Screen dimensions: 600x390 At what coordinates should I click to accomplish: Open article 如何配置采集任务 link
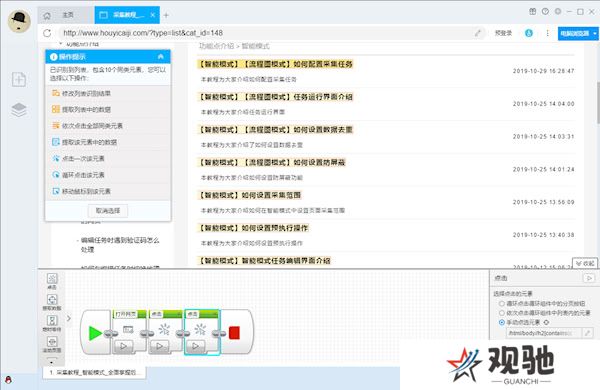pos(275,64)
